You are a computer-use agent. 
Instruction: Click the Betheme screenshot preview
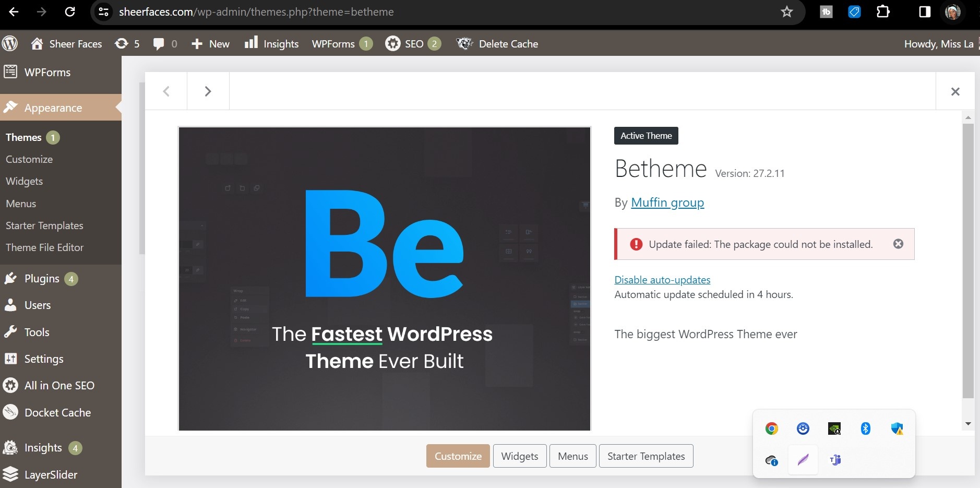click(x=385, y=279)
